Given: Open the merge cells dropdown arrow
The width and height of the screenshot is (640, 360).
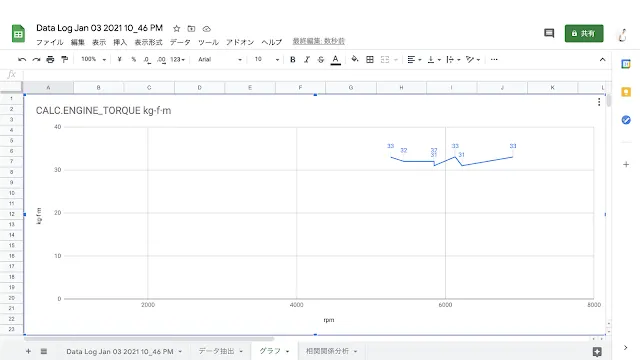Looking at the screenshot, I should pos(396,60).
